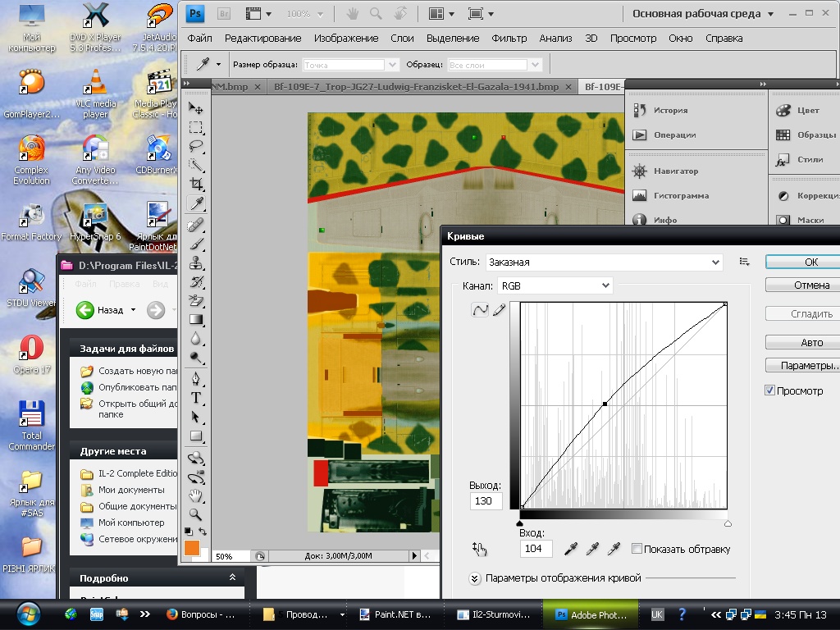Select the Lasso tool

pos(196,146)
